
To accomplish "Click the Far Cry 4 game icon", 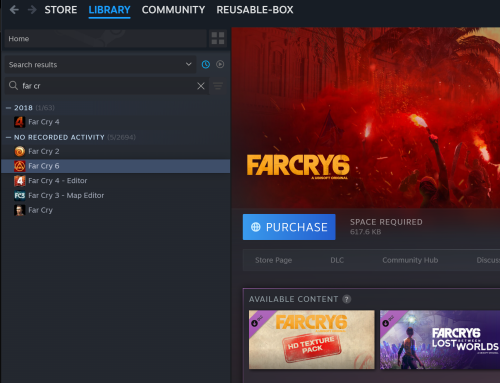I will click(19, 122).
